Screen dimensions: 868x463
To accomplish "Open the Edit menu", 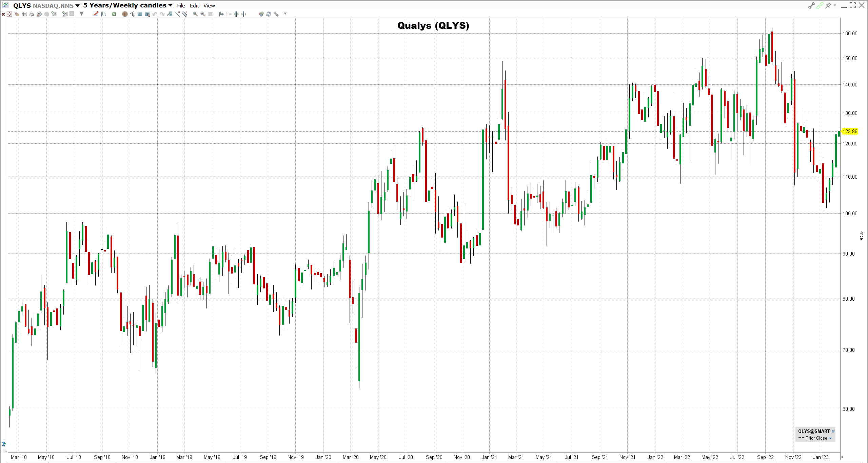I will point(194,5).
